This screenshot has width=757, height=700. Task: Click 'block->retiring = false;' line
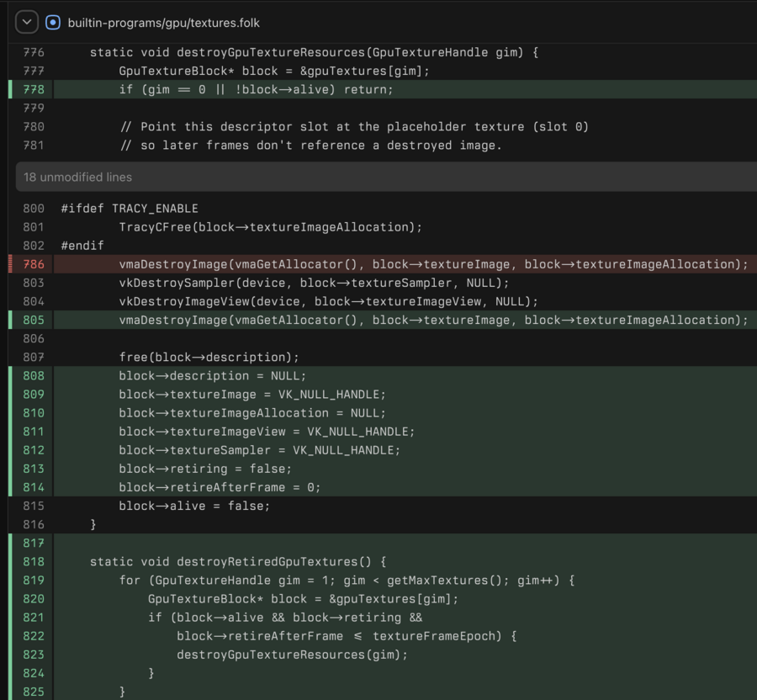tap(205, 469)
